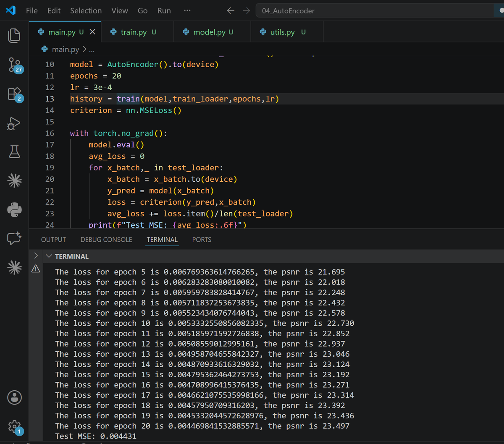The height and width of the screenshot is (444, 504).
Task: Switch to the DEBUG CONSOLE panel tab
Action: coord(106,240)
